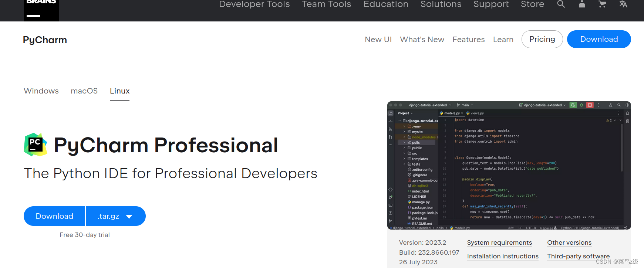Viewport: 644px width, 268px height.
Task: Expand the mysite folder in project tree
Action: (404, 132)
